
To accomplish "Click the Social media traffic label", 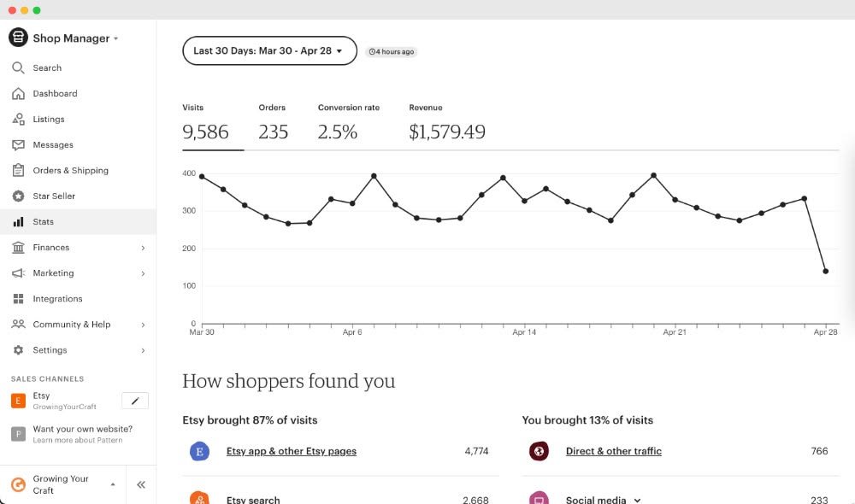I will coord(596,500).
